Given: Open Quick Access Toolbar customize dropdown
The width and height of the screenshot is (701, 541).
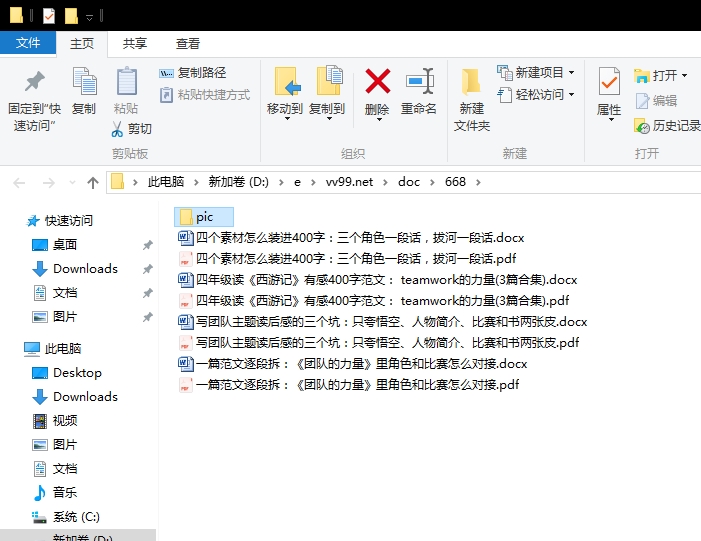Looking at the screenshot, I should 89,17.
